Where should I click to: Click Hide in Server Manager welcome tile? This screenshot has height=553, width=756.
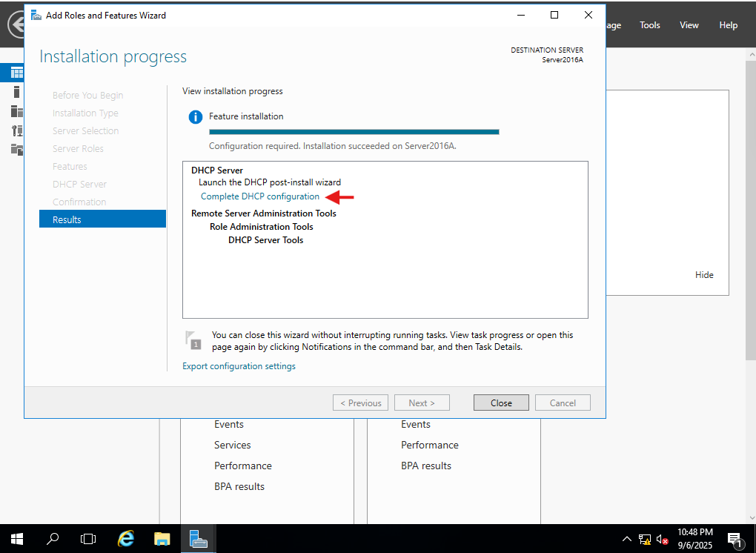click(x=704, y=275)
